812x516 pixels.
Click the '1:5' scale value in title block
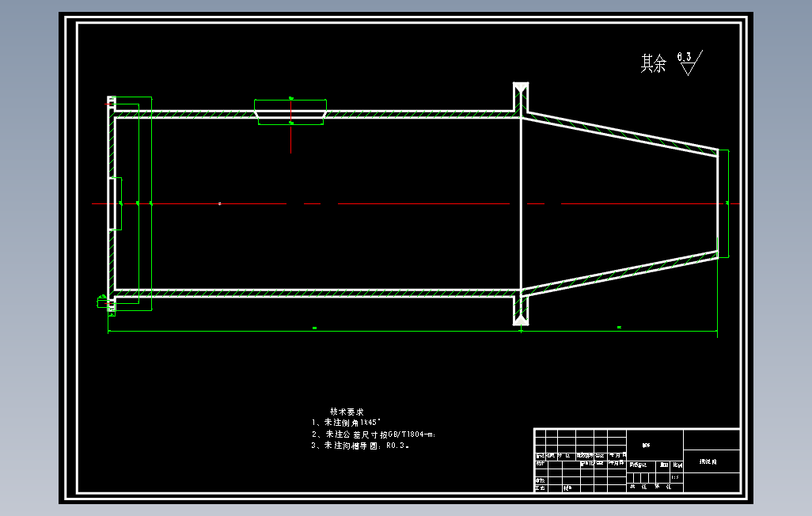click(675, 477)
